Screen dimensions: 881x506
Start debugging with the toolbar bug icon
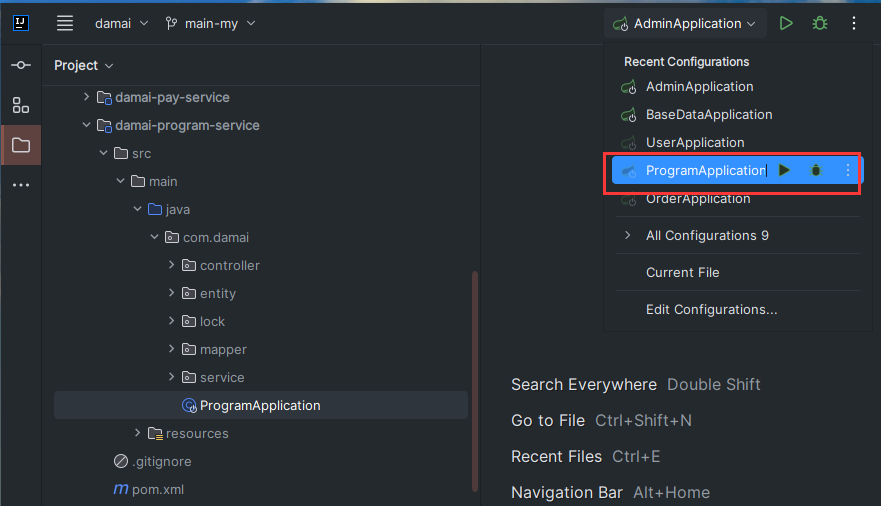pyautogui.click(x=820, y=23)
